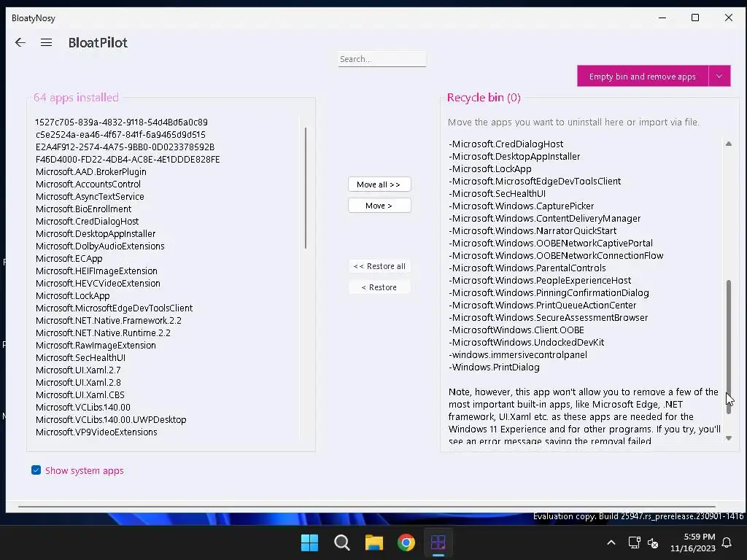Click the Move all >> button
Image resolution: width=747 pixels, height=560 pixels.
[379, 184]
